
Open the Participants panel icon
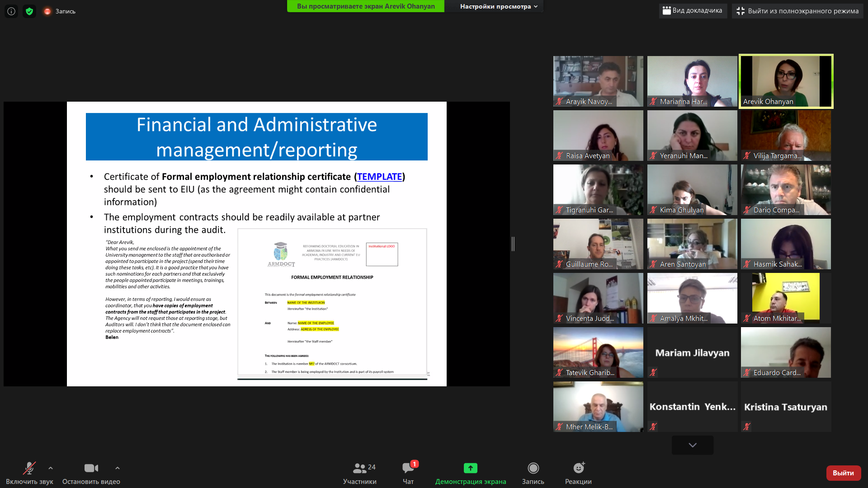(360, 468)
